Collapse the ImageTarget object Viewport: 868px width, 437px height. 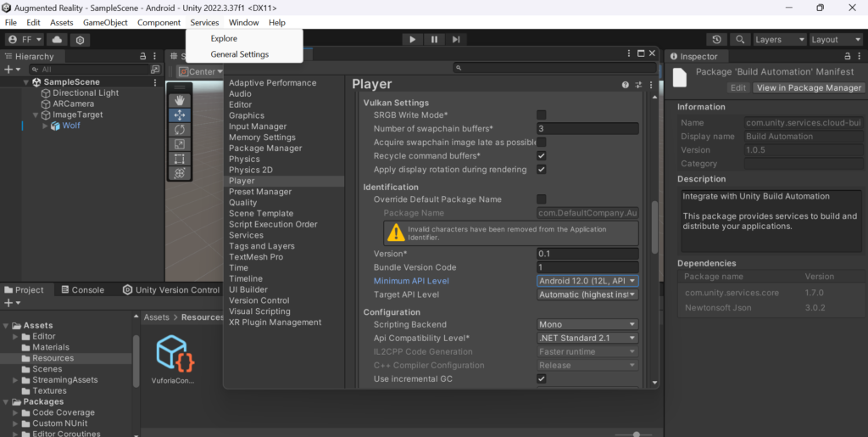pos(36,115)
